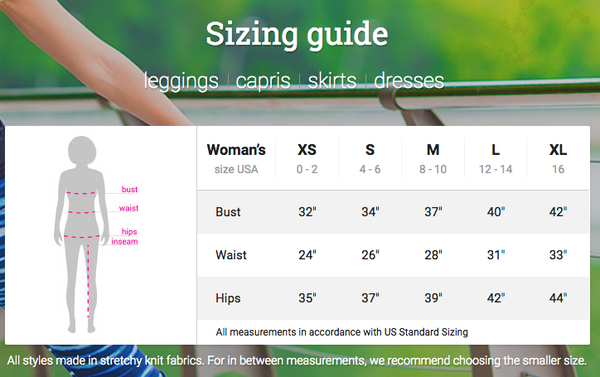Screen dimensions: 600x377
Task: Select the leggings category tab
Action: 181,82
